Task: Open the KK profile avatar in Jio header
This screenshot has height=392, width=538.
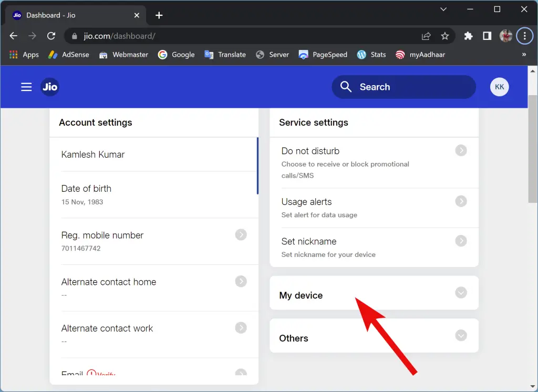Action: click(x=499, y=87)
